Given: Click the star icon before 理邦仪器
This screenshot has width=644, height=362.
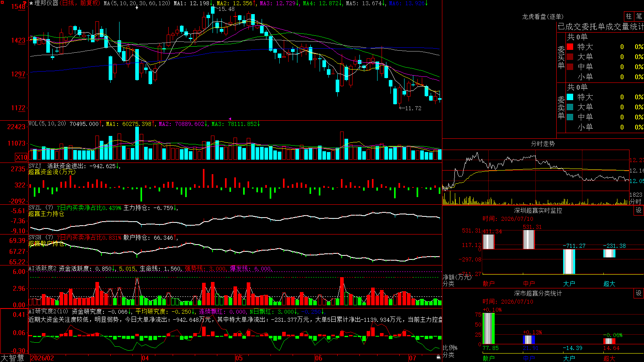Looking at the screenshot, I should 31,3.
